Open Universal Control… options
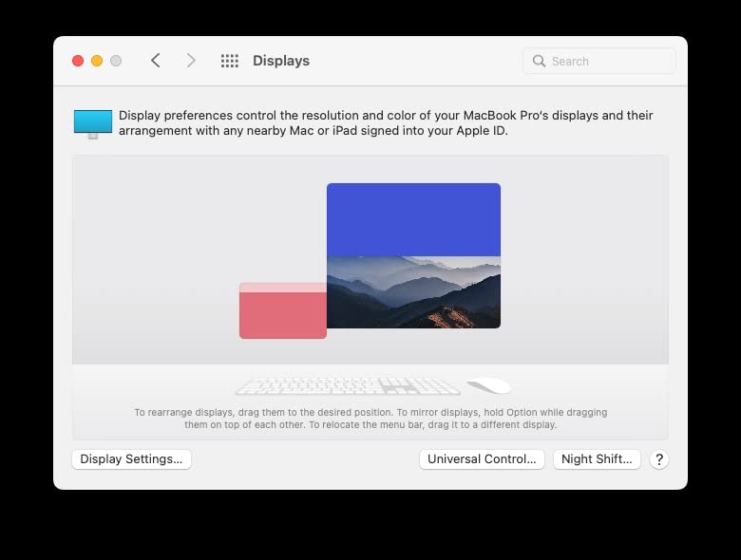 482,459
